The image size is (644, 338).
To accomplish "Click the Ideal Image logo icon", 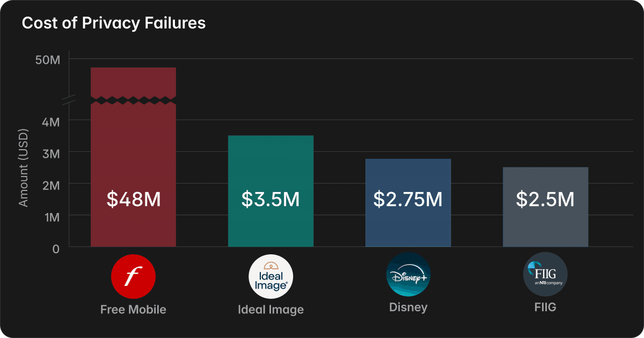I will point(270,276).
